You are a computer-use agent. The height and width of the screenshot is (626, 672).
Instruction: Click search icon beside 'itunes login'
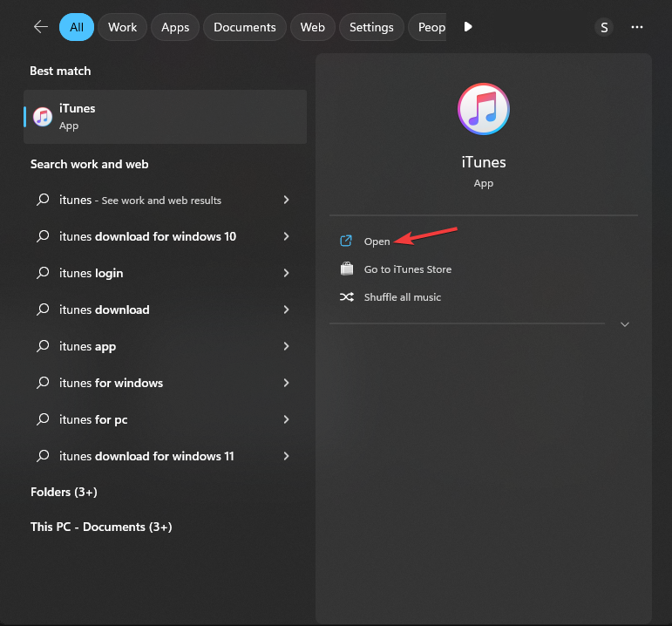coord(43,273)
